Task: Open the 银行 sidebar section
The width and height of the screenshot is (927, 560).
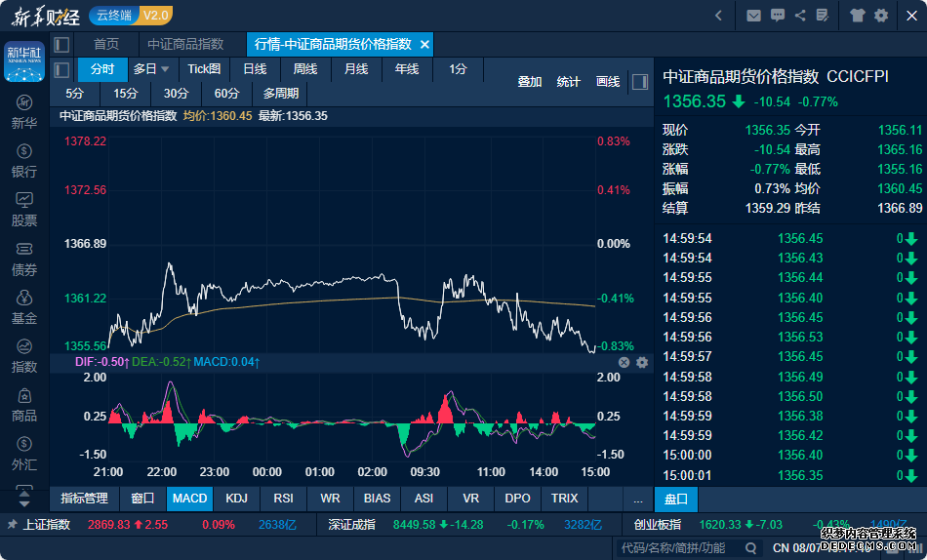Action: [24, 161]
